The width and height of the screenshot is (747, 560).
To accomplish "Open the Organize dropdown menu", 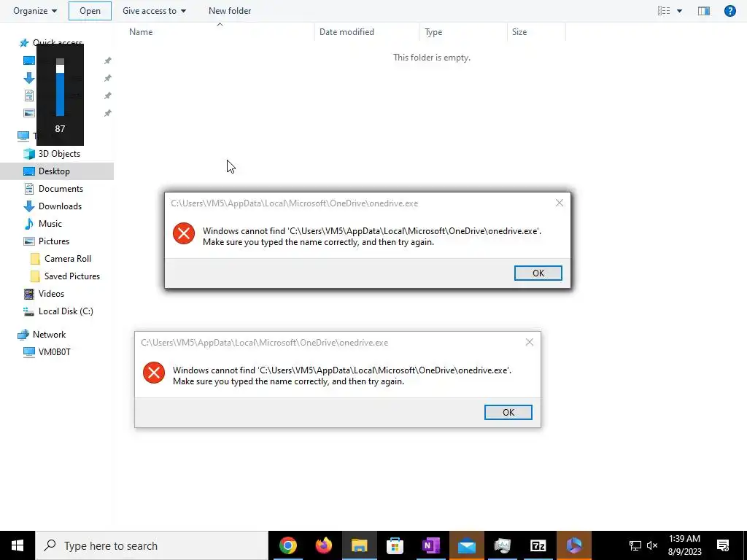I will point(35,10).
